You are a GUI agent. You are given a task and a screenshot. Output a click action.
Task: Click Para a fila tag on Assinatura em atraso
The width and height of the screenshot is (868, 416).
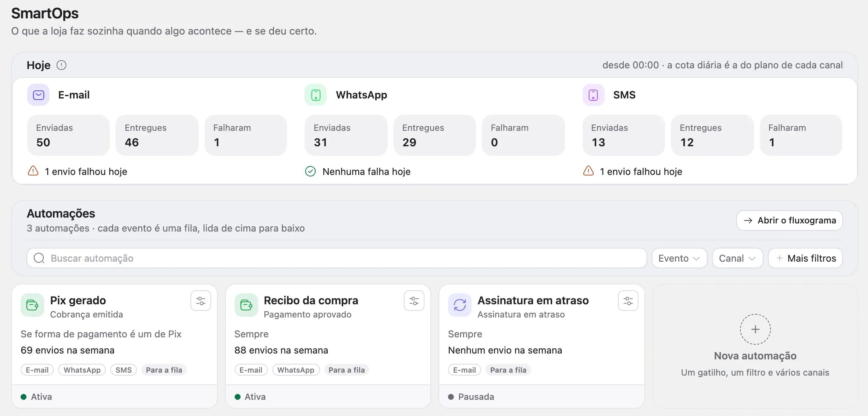pyautogui.click(x=508, y=370)
